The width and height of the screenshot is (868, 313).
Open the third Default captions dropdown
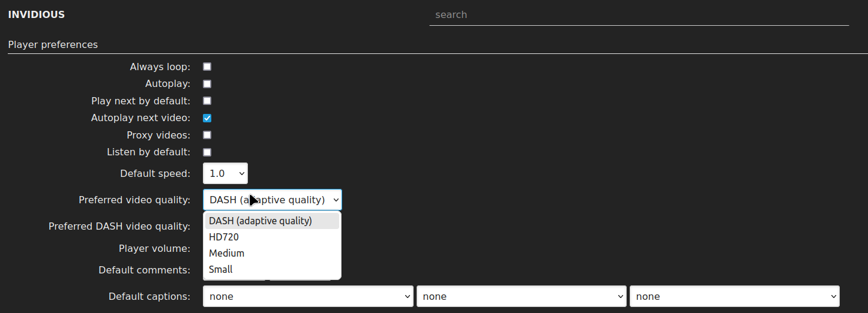735,296
